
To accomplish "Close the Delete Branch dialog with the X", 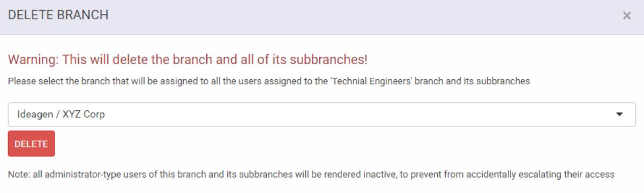I will pos(626,16).
